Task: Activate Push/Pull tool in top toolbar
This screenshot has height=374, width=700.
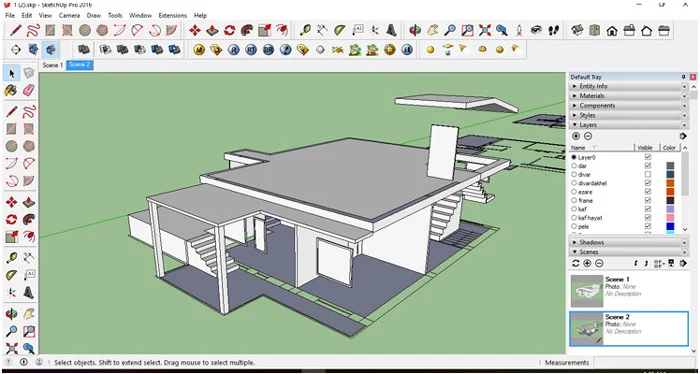Action: (x=212, y=30)
